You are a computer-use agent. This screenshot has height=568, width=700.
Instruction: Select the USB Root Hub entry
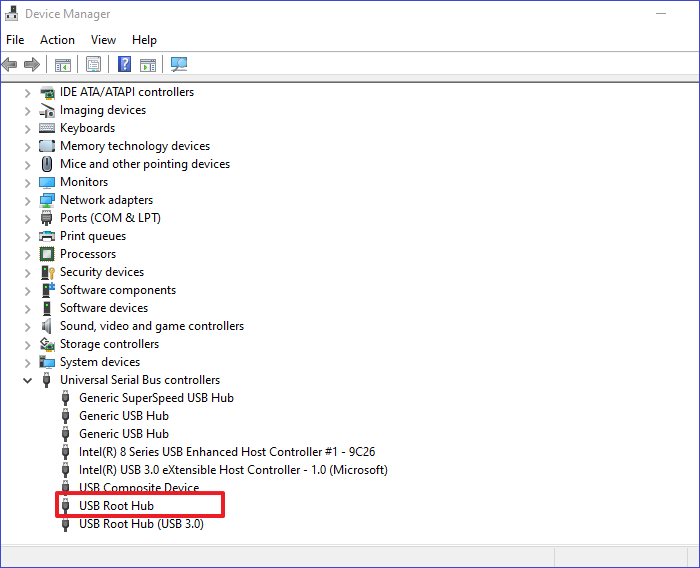pos(116,505)
